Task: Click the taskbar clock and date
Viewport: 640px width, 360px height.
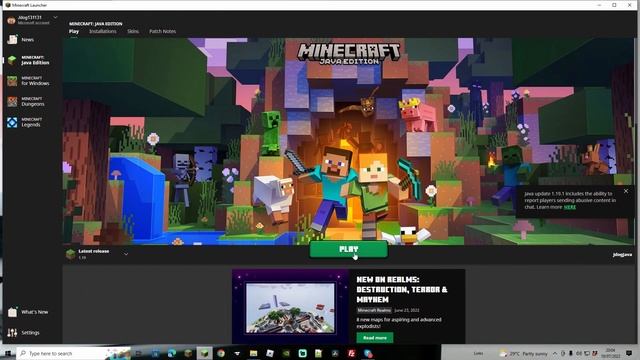Action: coord(611,353)
